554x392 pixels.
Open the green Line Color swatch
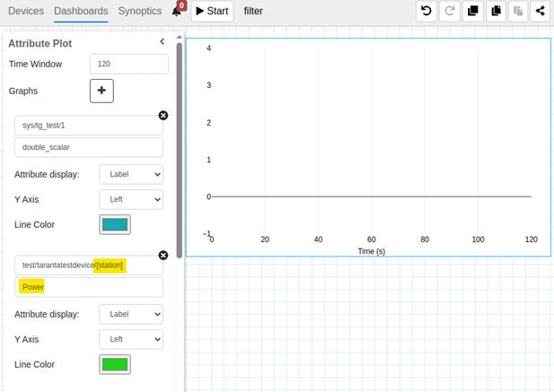click(115, 364)
